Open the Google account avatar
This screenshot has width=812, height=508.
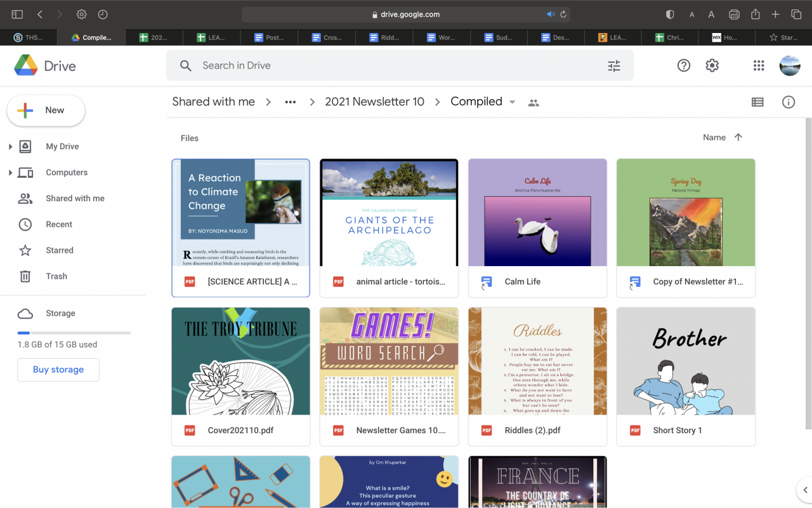(790, 65)
